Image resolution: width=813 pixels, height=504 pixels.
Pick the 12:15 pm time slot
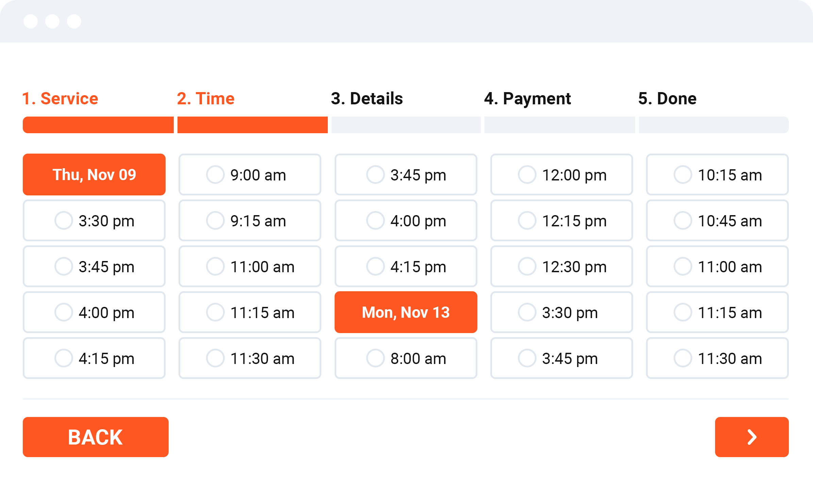pos(561,221)
